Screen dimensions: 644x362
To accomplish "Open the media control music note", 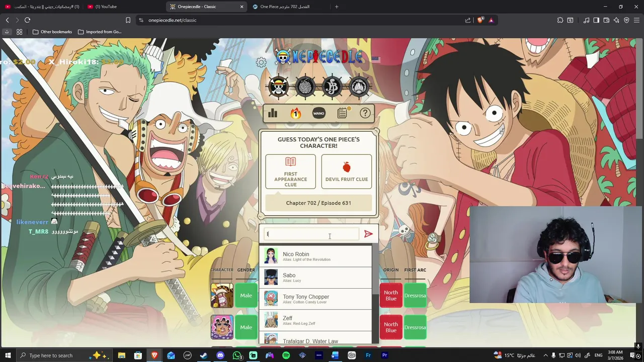I will [586, 20].
